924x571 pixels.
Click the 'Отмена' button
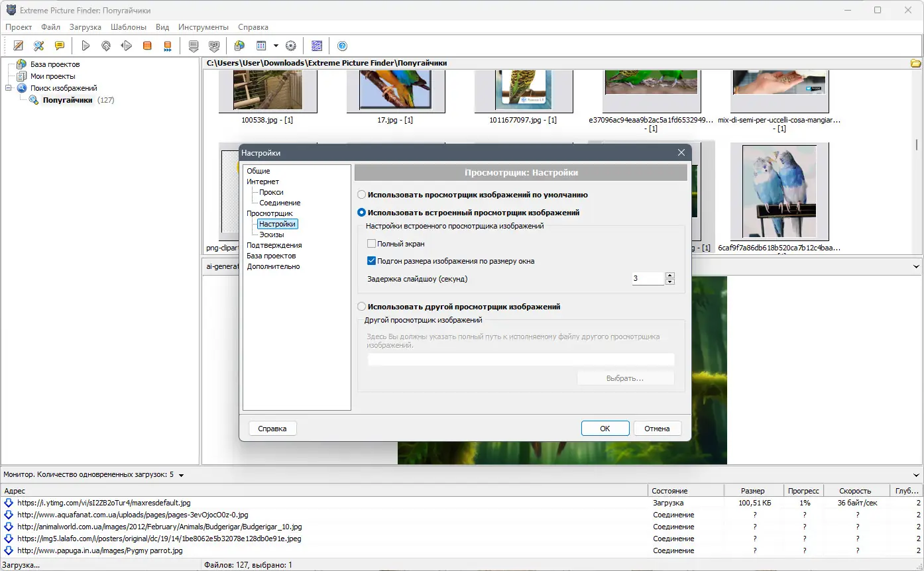(657, 429)
